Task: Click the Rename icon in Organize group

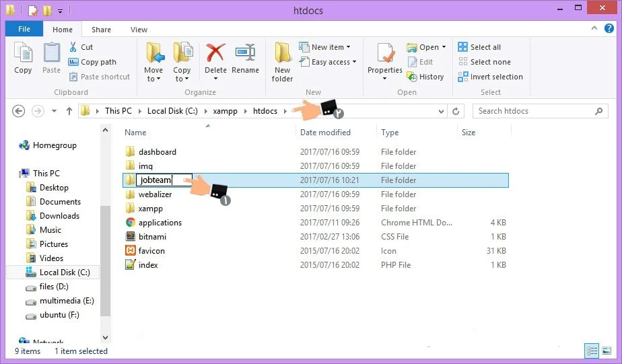Action: [245, 55]
